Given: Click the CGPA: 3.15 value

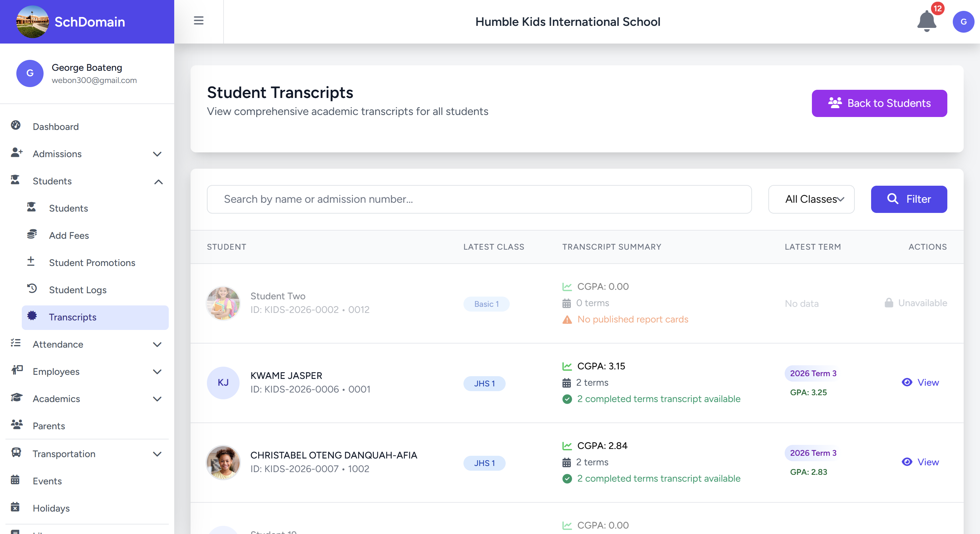Looking at the screenshot, I should [x=601, y=366].
